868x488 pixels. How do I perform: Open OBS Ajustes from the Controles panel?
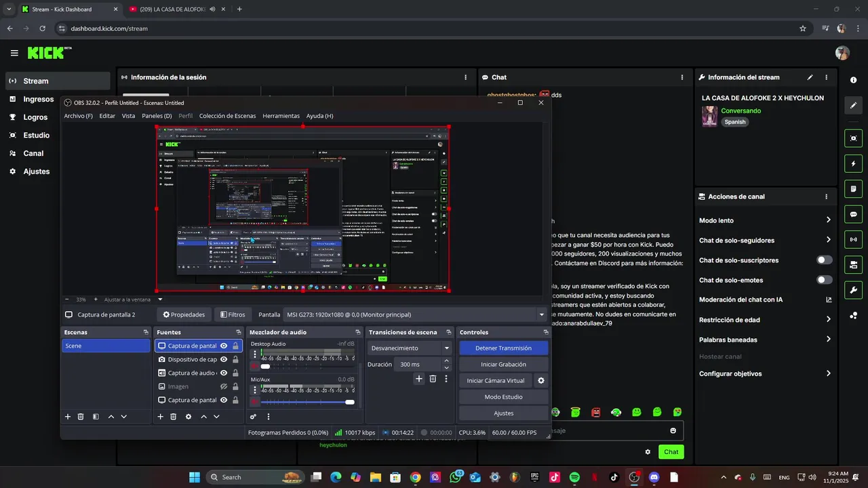pos(503,413)
